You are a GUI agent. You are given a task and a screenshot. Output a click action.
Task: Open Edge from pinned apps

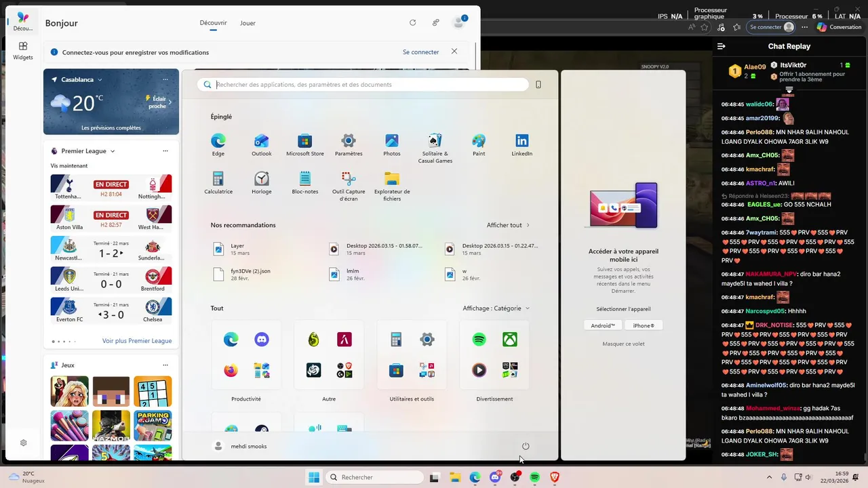click(218, 145)
